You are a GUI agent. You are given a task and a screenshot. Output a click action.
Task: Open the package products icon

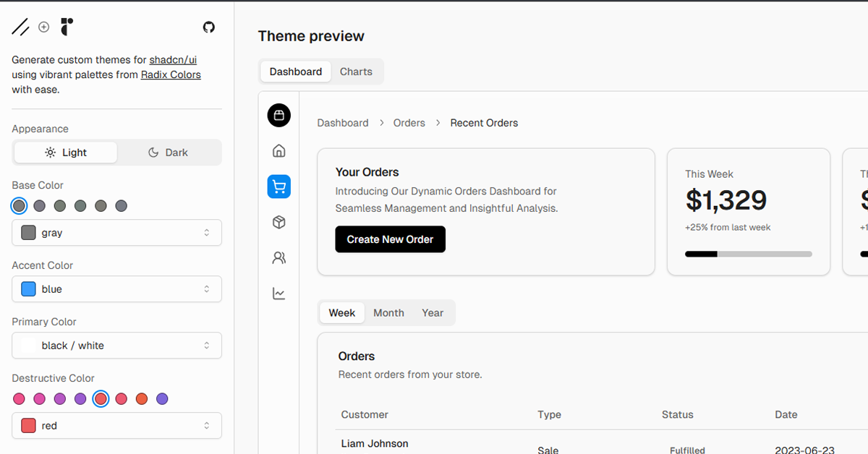coord(278,223)
